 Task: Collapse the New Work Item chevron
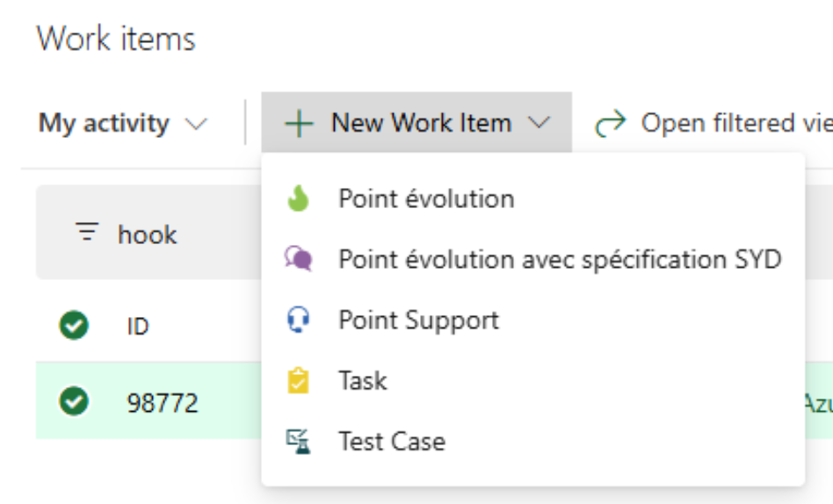(x=540, y=124)
